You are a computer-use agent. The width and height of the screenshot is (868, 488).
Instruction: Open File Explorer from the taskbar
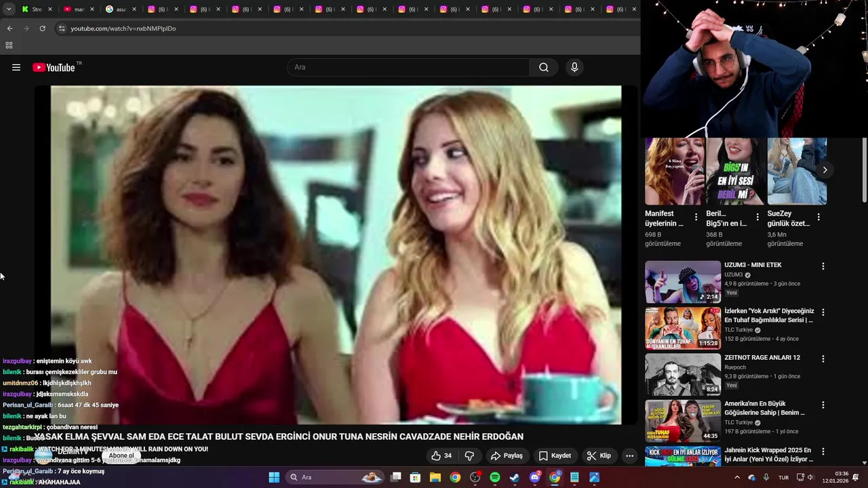[435, 477]
